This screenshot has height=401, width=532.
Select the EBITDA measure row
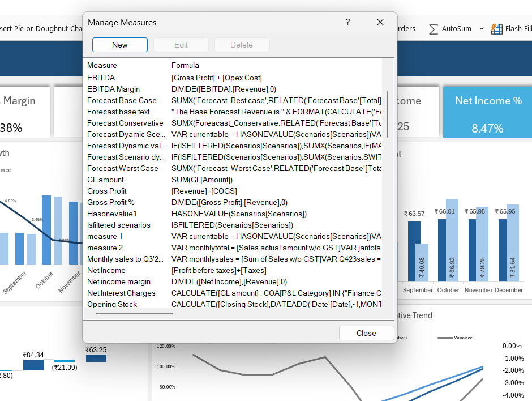[x=101, y=78]
